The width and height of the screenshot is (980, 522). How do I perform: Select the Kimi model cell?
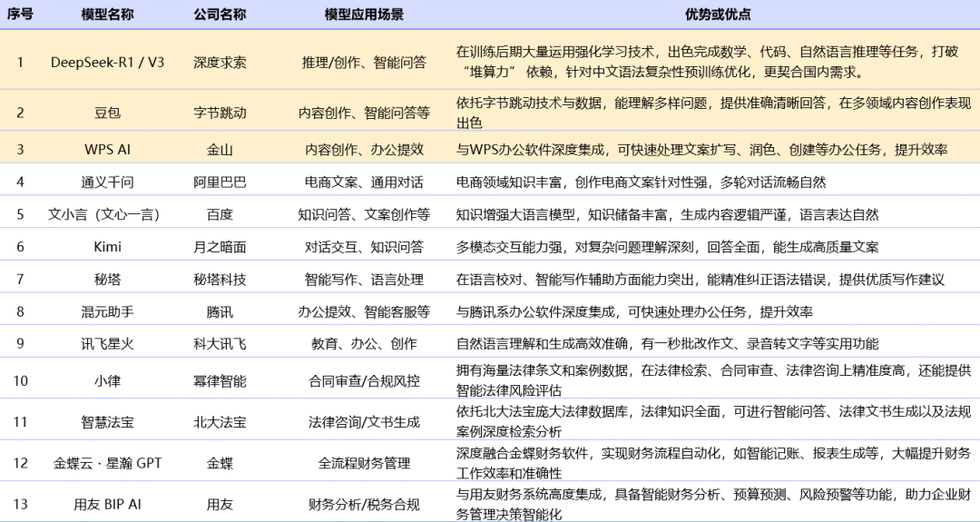tap(107, 247)
